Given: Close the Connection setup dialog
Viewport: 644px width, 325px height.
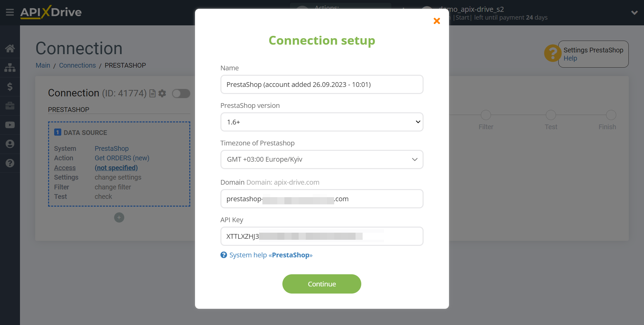Looking at the screenshot, I should pos(437,21).
